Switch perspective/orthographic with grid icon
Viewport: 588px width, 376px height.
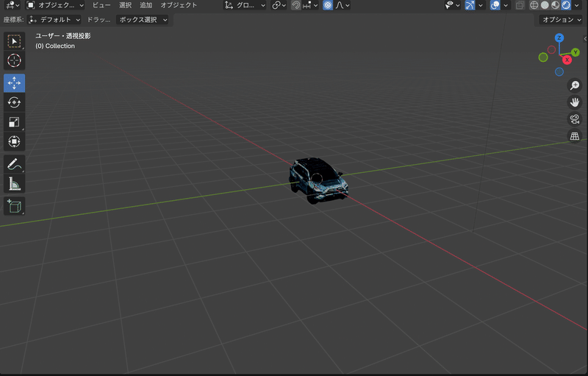tap(575, 136)
